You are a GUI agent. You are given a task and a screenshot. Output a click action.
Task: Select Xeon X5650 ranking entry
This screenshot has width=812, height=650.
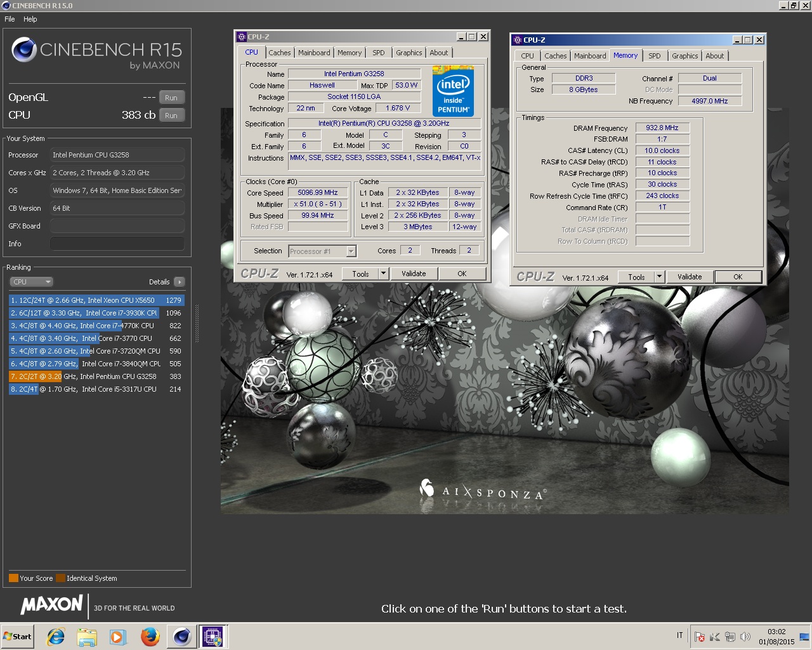96,300
